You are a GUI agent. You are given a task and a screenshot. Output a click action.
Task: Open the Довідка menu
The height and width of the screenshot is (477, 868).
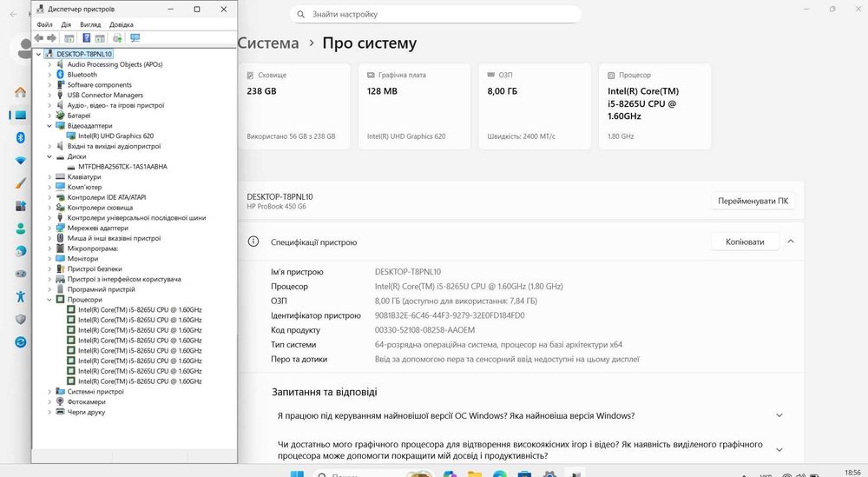pos(122,24)
